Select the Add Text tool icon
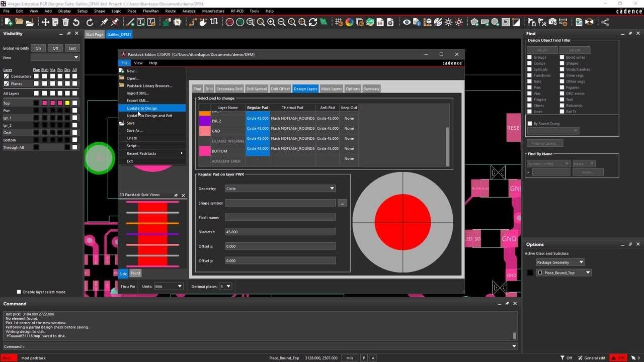This screenshot has height=362, width=644. pos(140,22)
